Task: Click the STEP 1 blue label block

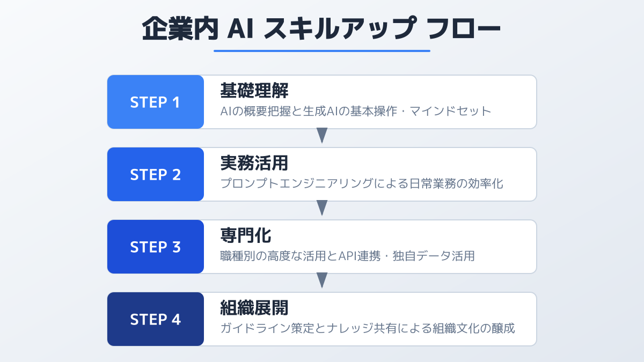Action: pos(156,102)
